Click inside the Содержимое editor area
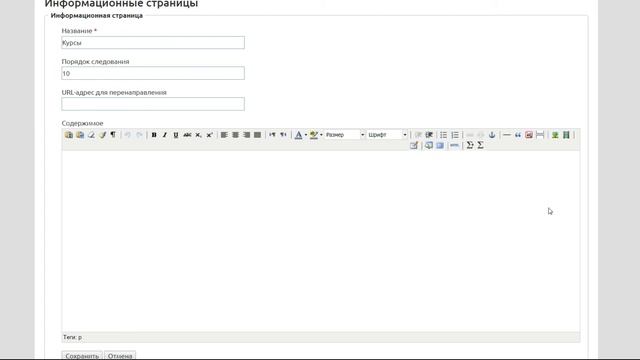 (321, 241)
